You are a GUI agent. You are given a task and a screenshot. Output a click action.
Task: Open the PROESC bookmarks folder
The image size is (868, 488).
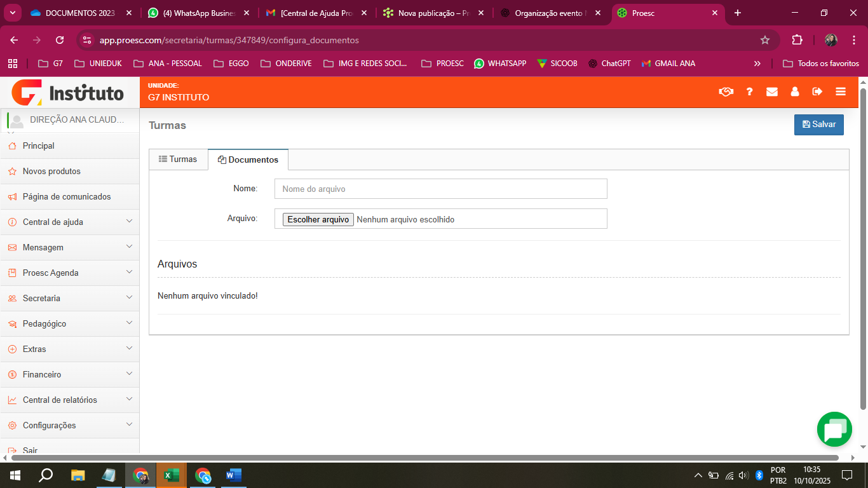442,64
